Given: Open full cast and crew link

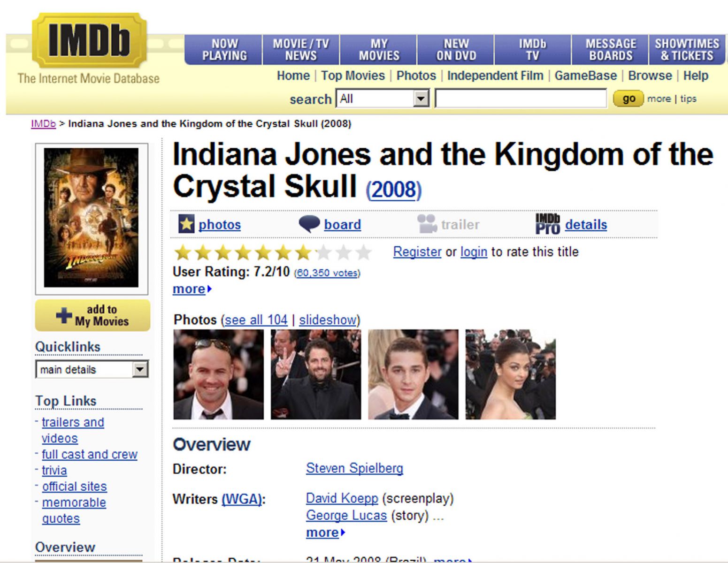Looking at the screenshot, I should pyautogui.click(x=90, y=454).
